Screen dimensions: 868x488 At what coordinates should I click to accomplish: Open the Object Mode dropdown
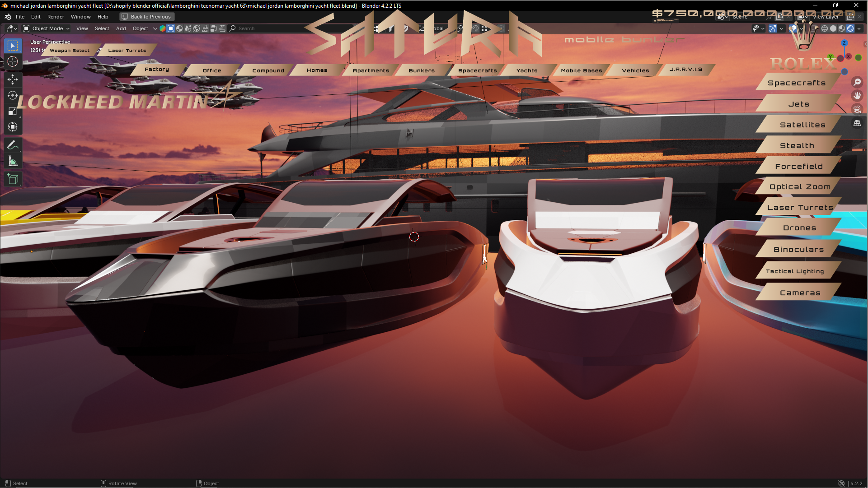coord(47,28)
